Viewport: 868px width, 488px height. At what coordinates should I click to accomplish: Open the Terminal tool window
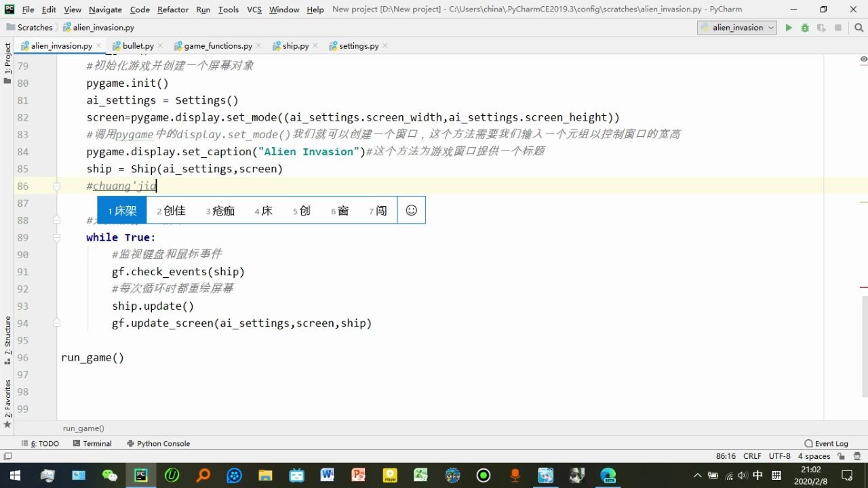pos(93,443)
